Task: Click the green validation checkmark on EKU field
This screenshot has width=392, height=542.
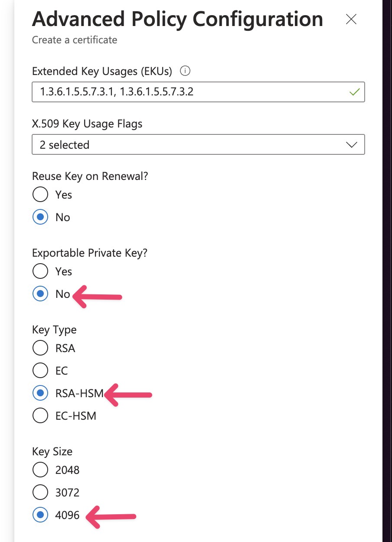Action: tap(354, 91)
